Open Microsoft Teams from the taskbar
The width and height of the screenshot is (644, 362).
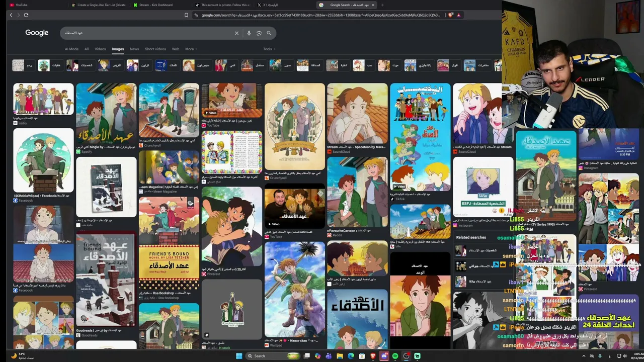[329, 356]
